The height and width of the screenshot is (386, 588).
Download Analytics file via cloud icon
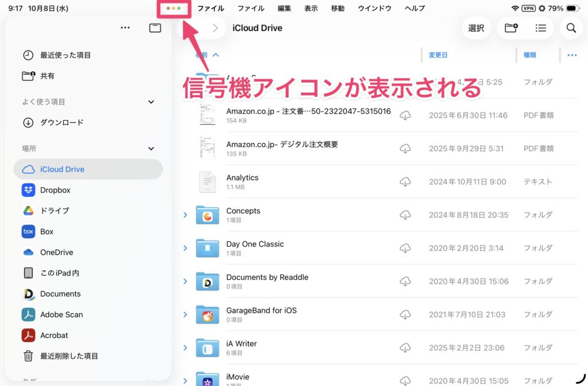(x=405, y=182)
